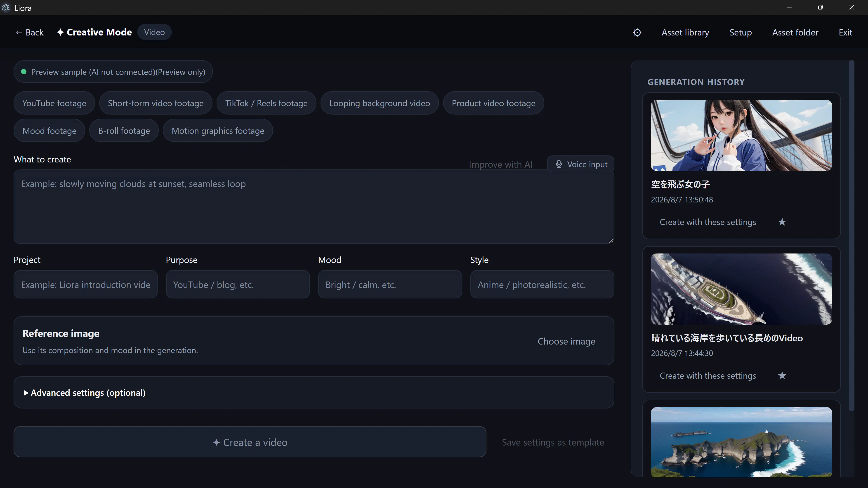
Task: Click Improve with AI
Action: coord(500,164)
